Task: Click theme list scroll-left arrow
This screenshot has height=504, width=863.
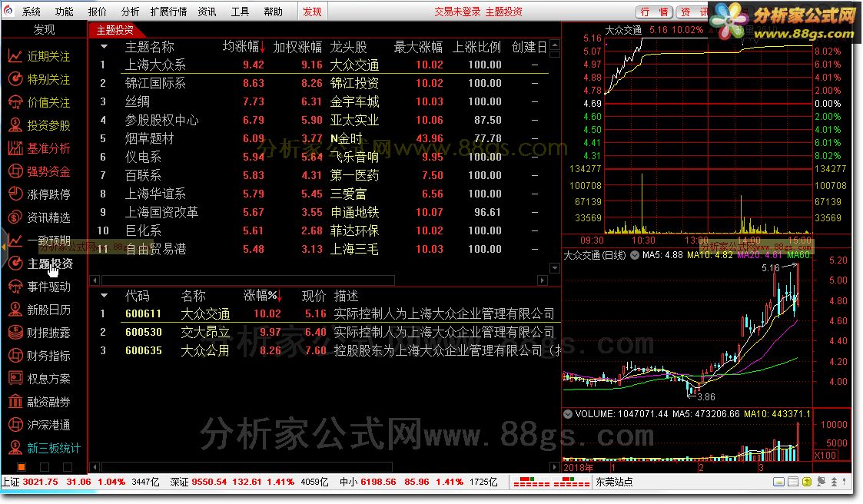Action: (95, 280)
